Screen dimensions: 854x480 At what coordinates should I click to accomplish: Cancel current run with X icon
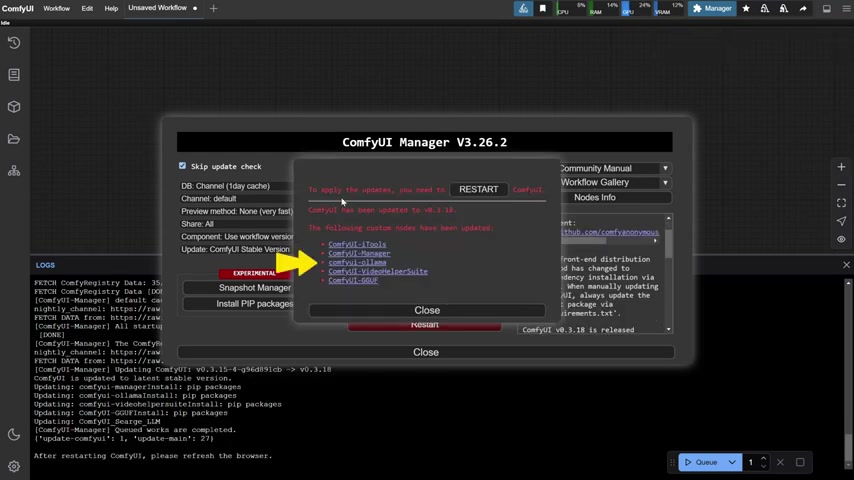pos(780,462)
